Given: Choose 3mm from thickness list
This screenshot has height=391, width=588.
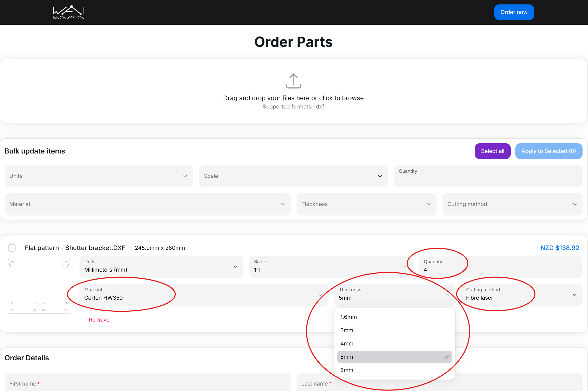Looking at the screenshot, I should 347,330.
